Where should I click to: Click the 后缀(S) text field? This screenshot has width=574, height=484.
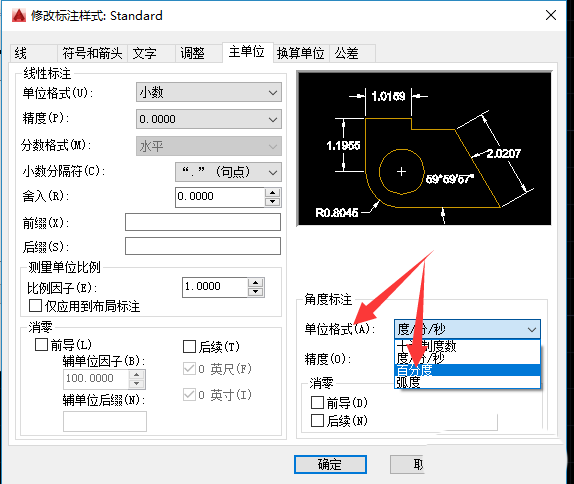[203, 246]
